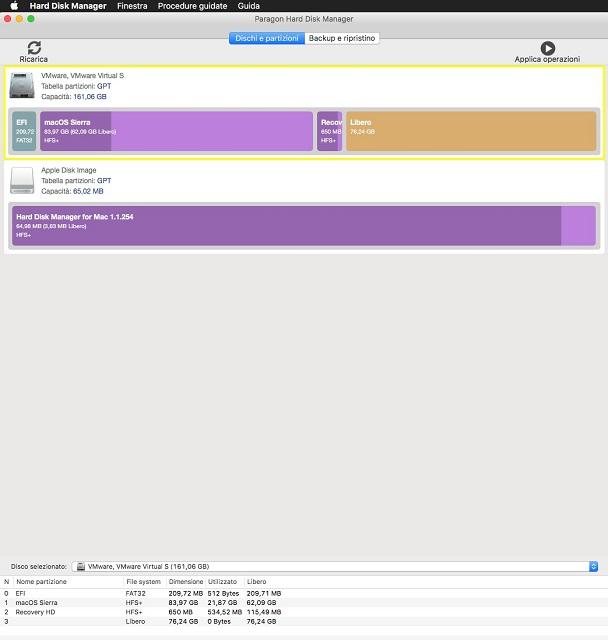Click the yellow minimize window button
The width and height of the screenshot is (608, 640).
click(x=19, y=19)
